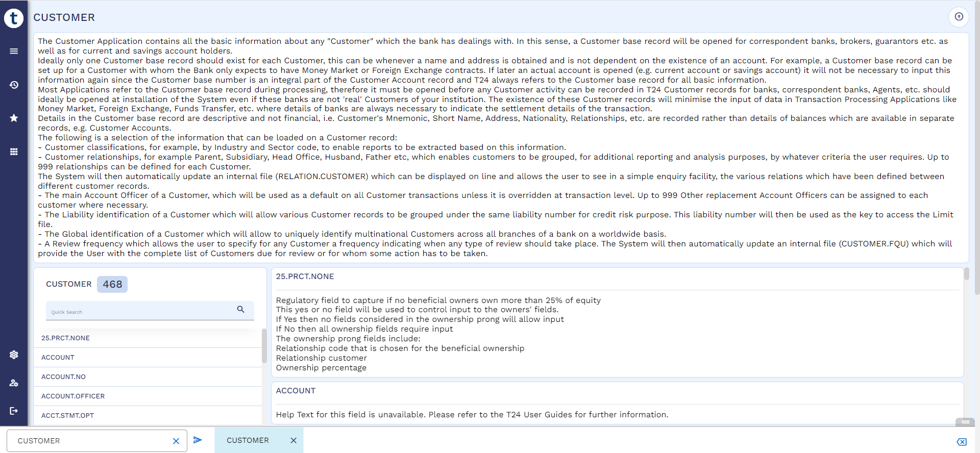This screenshot has height=453, width=980.
Task: Open the applications grid icon
Action: point(14,152)
